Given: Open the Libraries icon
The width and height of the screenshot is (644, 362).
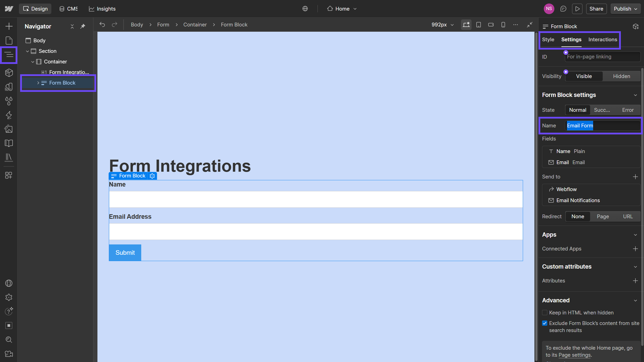Looking at the screenshot, I should tap(9, 157).
